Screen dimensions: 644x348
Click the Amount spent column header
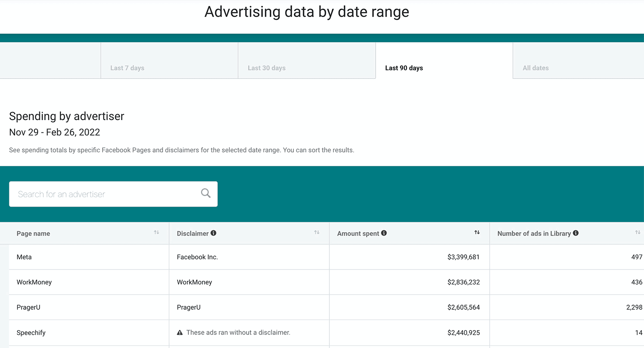[x=358, y=233]
